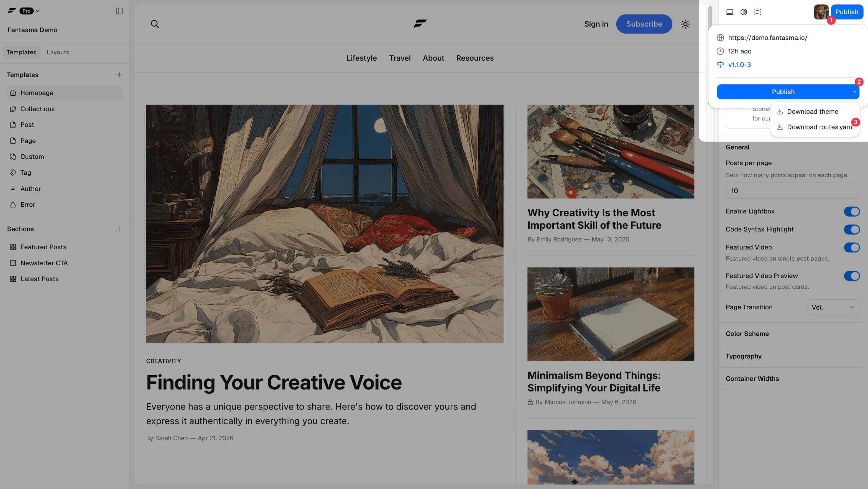The height and width of the screenshot is (489, 868).
Task: Choose Download routes.yaml from the menu
Action: click(x=815, y=127)
